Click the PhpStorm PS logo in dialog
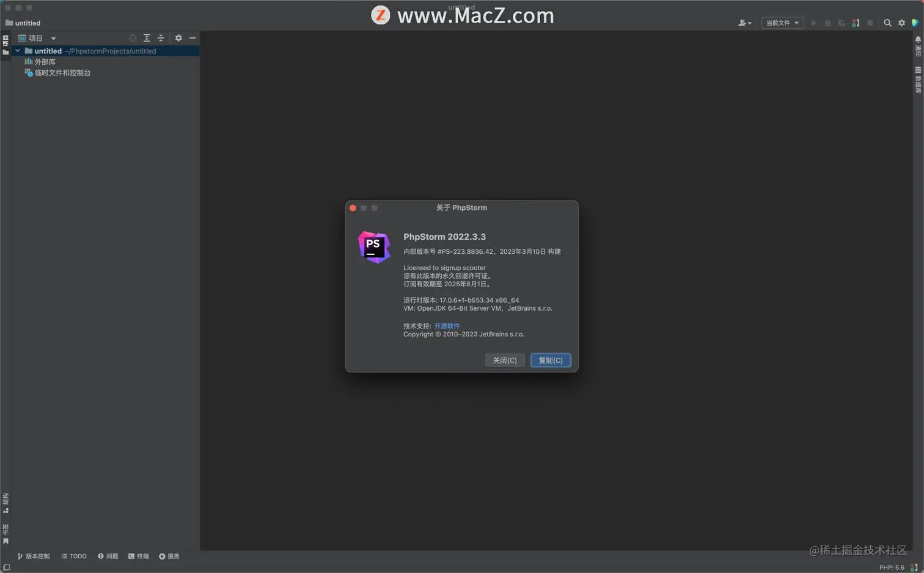 [374, 247]
